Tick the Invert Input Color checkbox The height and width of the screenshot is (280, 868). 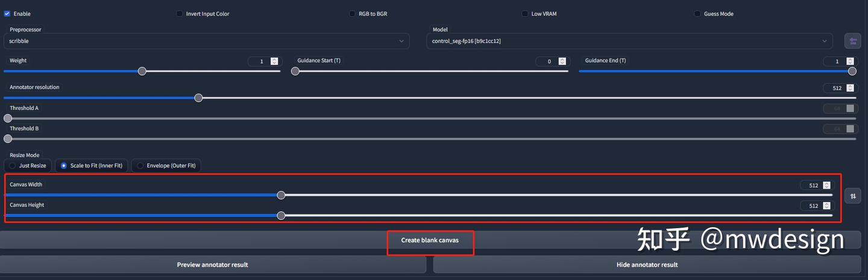tap(180, 14)
